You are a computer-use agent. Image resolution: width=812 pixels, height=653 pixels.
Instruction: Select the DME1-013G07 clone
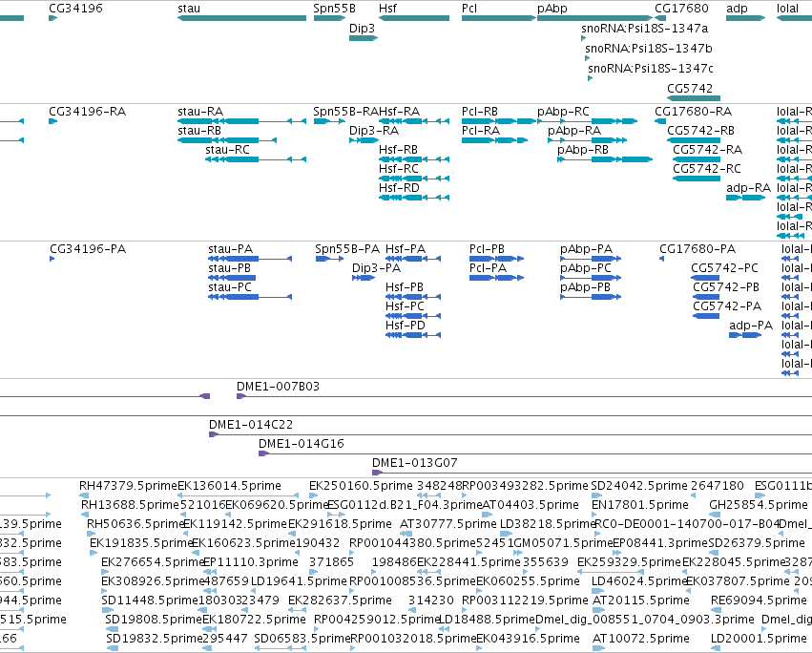(x=592, y=473)
